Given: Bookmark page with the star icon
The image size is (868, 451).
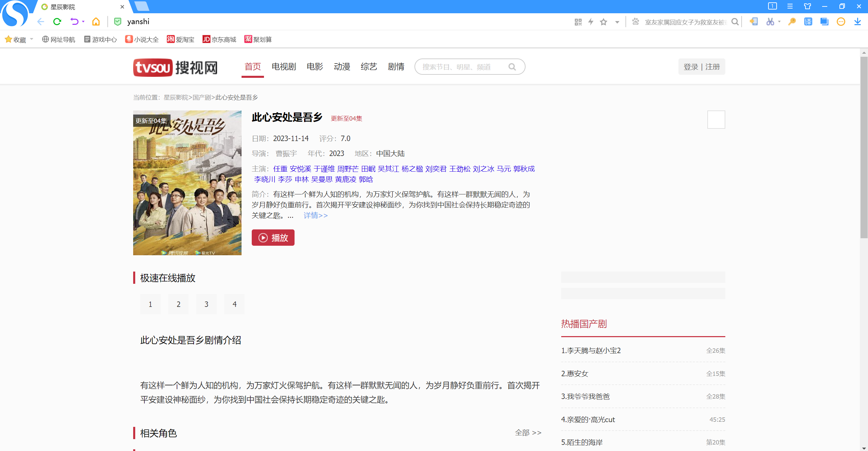Looking at the screenshot, I should 603,22.
